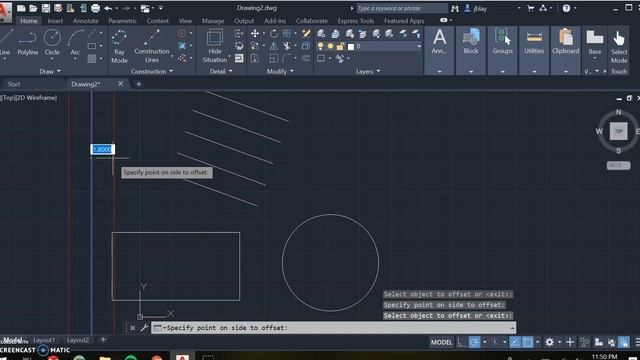Open the Layer Properties icon

[x=321, y=34]
